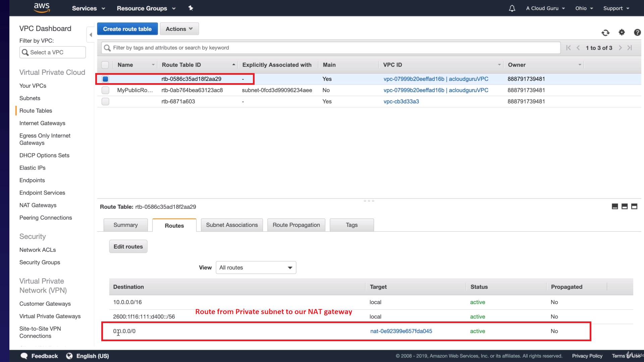Screen dimensions: 644x362
Task: Maximize the details pane layout icon
Action: click(x=634, y=206)
